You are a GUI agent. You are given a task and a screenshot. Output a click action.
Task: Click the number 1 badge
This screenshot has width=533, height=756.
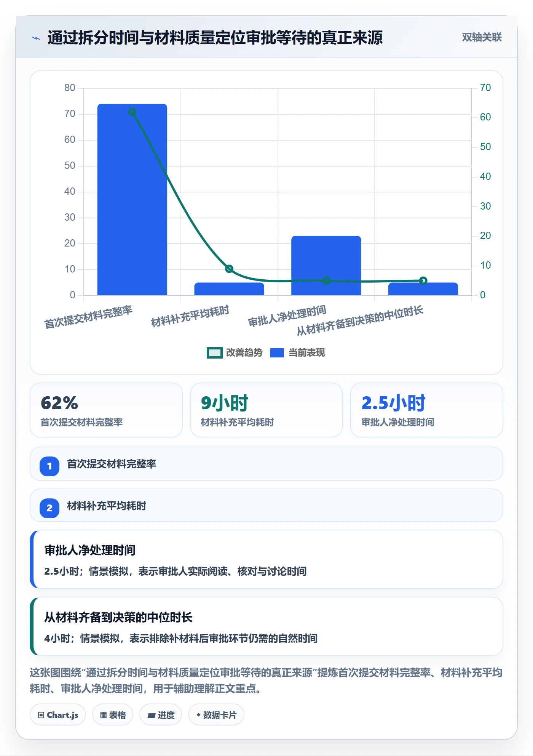click(x=49, y=466)
